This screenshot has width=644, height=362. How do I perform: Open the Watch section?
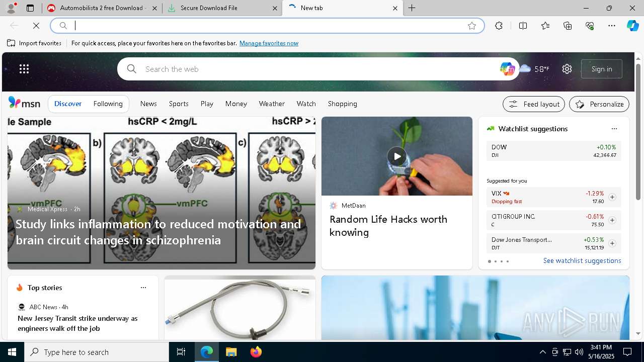[306, 104]
